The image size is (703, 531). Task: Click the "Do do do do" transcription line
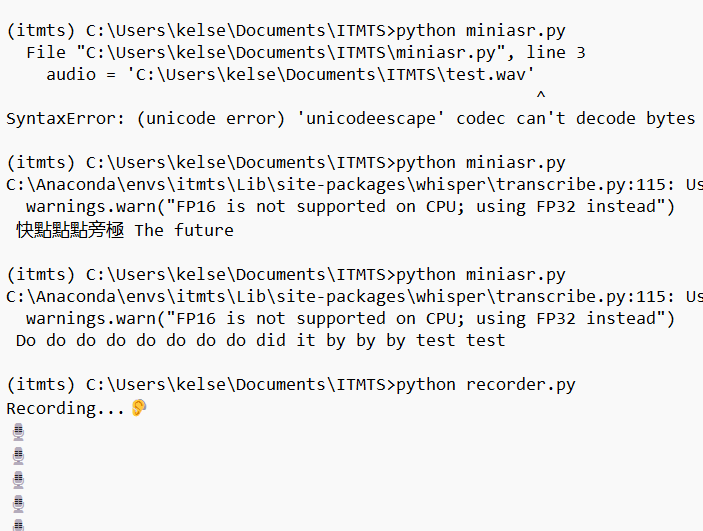coord(260,340)
